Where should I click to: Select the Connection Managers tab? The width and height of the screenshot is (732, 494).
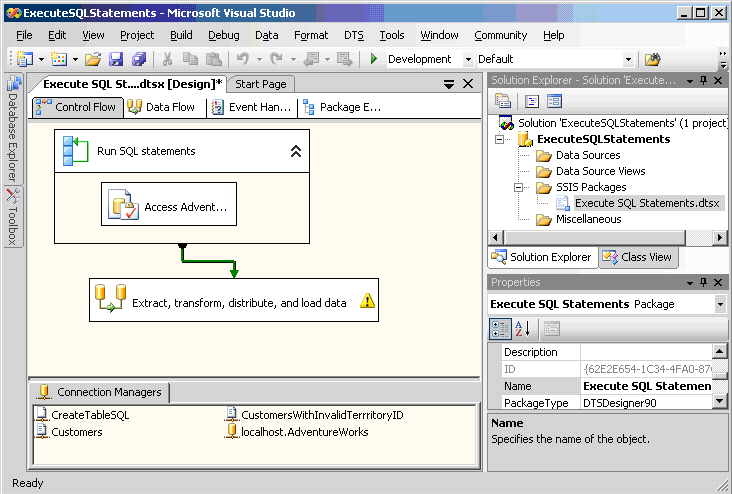tap(100, 392)
